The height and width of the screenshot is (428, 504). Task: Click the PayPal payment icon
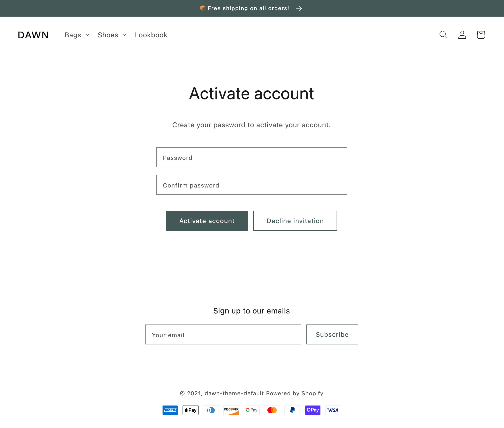(292, 410)
